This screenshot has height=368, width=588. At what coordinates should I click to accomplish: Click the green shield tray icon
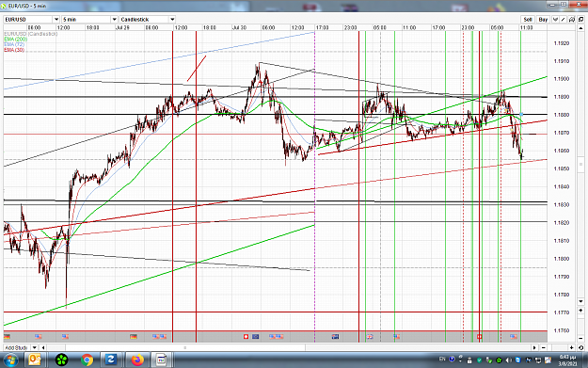479,360
